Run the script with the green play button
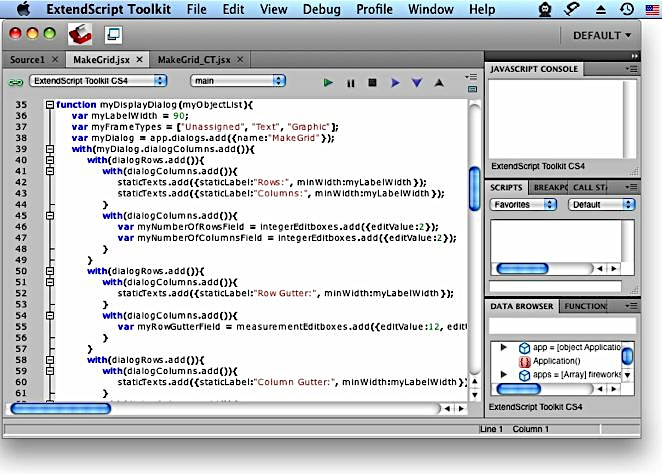662x474 pixels. pyautogui.click(x=328, y=83)
